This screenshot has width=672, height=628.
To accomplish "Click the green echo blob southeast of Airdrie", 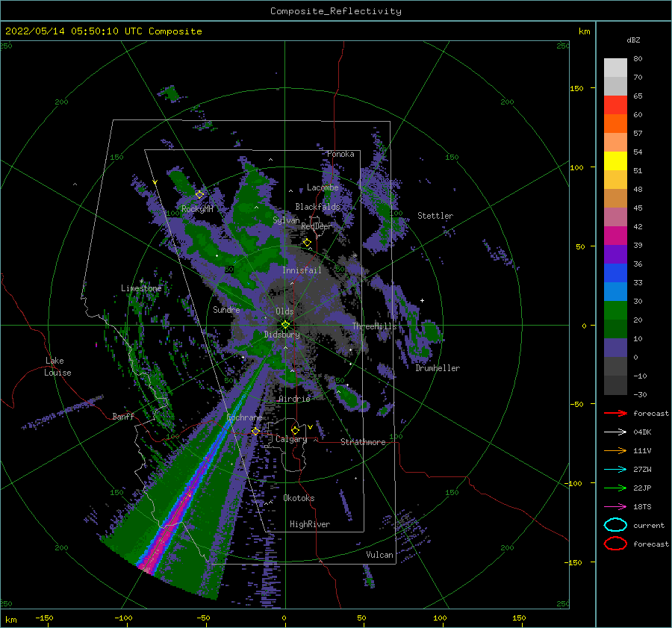I will coord(349,398).
